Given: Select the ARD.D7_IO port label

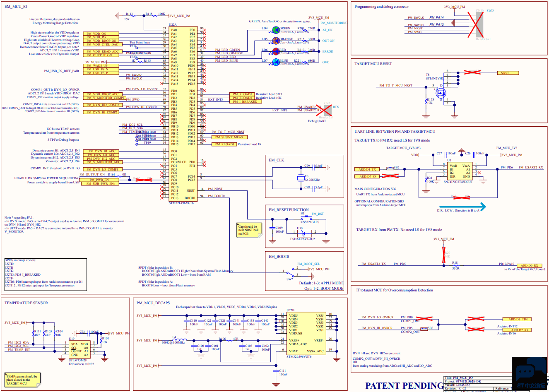Looking at the screenshot, I should point(367,176).
